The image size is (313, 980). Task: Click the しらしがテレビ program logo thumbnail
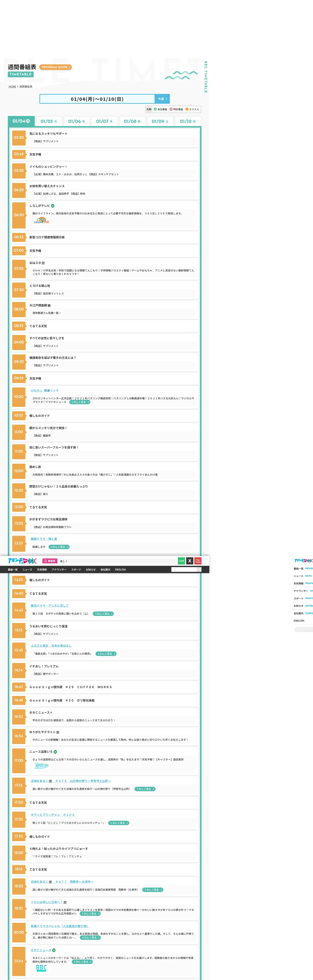click(x=41, y=221)
